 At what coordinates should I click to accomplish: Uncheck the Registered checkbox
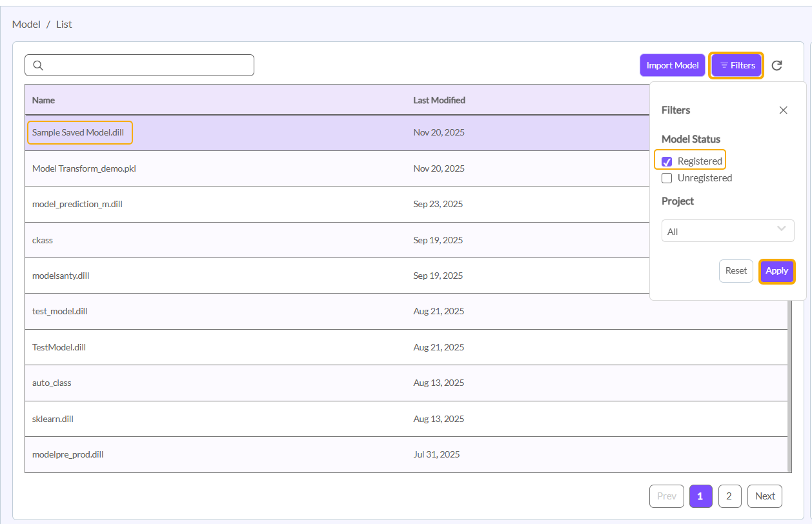click(667, 161)
